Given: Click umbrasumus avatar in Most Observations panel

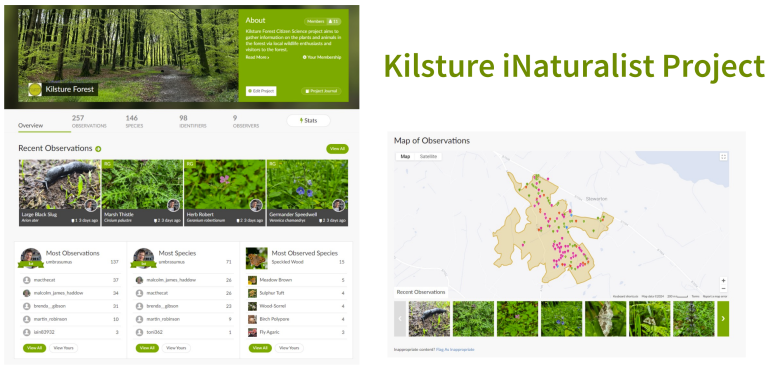Looking at the screenshot, I should coord(31,257).
